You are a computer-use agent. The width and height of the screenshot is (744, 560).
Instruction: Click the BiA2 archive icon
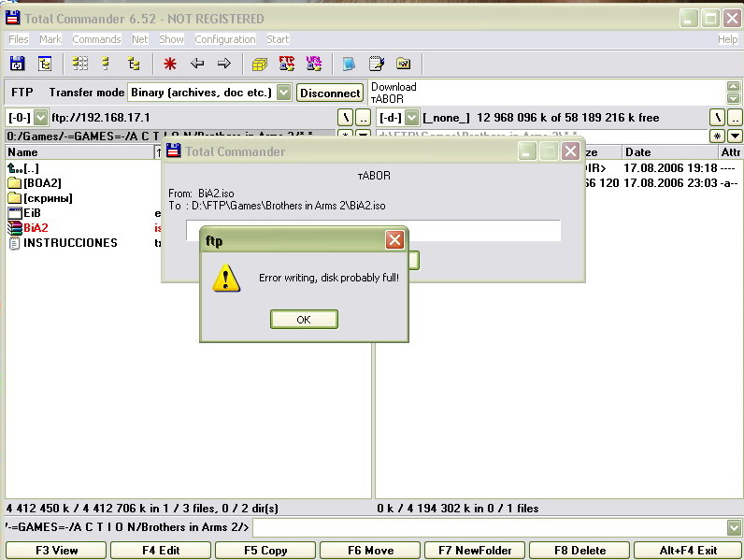pos(15,228)
